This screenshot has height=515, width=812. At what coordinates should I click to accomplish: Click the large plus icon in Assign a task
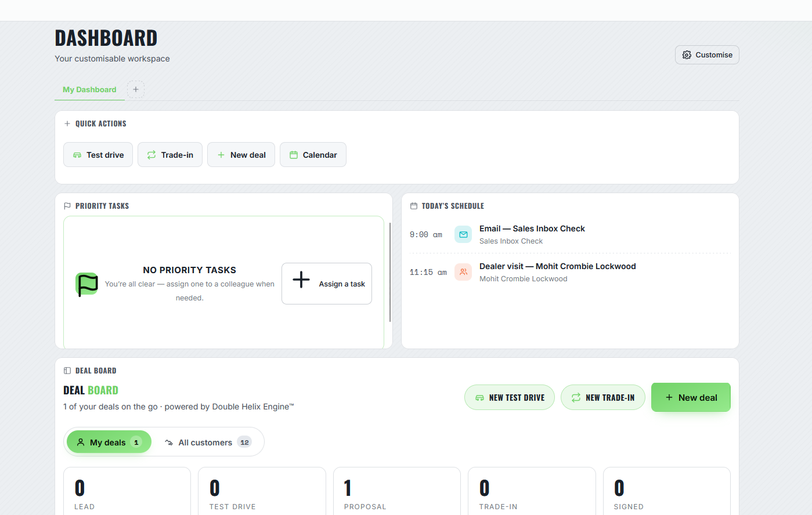coord(301,280)
